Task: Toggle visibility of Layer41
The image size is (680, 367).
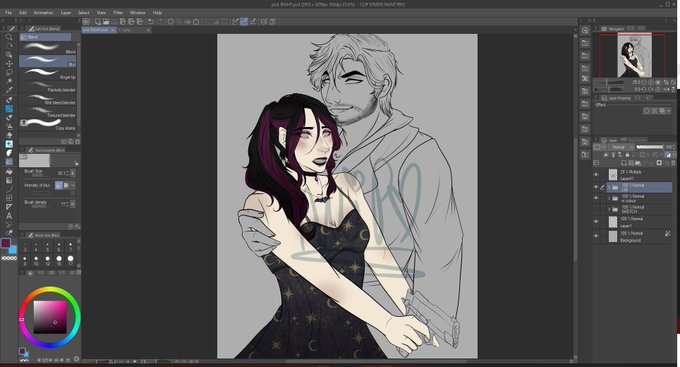Action: click(596, 175)
